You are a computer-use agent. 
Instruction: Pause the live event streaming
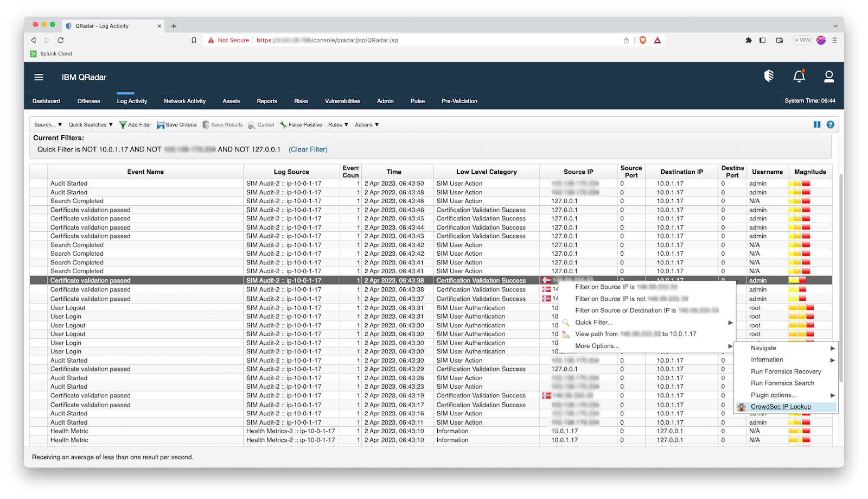[817, 125]
